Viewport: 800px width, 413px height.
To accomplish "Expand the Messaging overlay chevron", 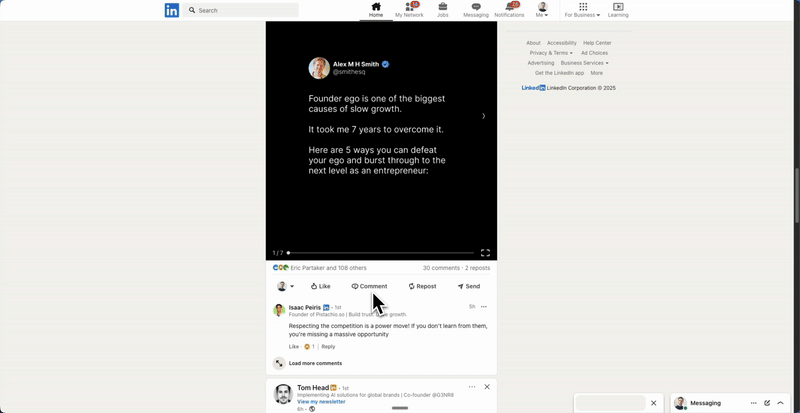I will pos(780,403).
